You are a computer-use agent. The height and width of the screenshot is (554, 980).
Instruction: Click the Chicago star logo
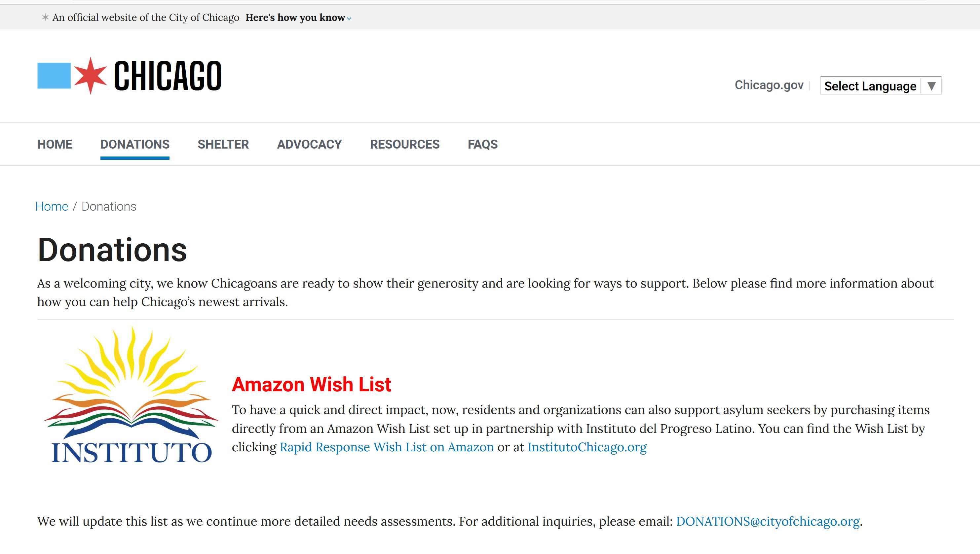[x=90, y=76]
